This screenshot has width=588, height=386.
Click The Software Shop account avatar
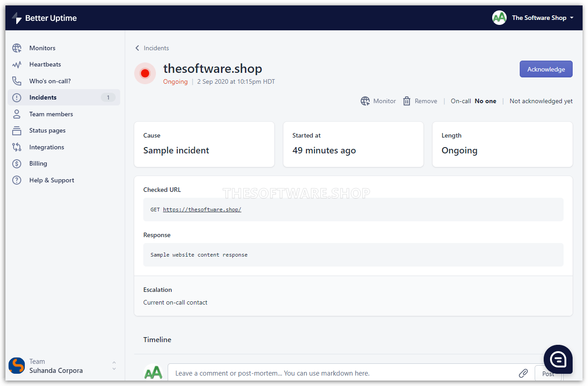499,18
